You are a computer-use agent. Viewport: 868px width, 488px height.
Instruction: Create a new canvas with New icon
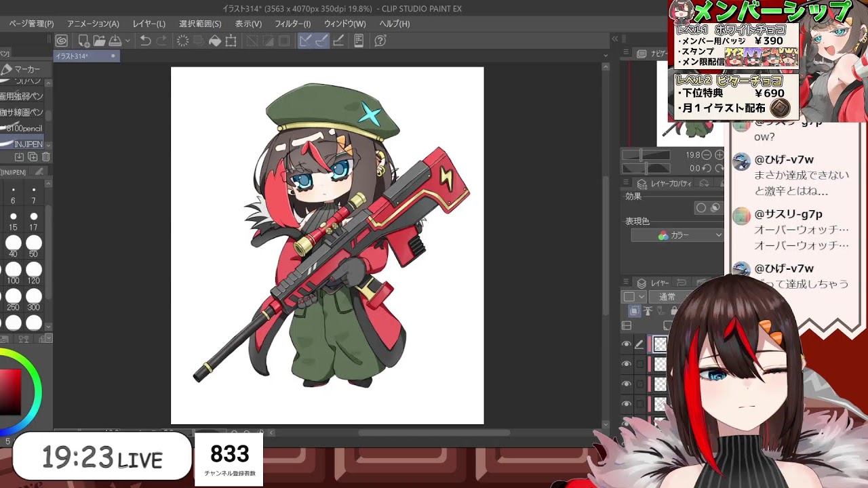(x=83, y=41)
